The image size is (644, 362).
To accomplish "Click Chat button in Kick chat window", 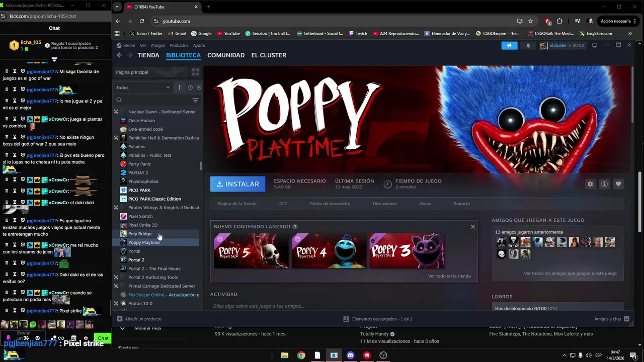I will click(x=103, y=338).
